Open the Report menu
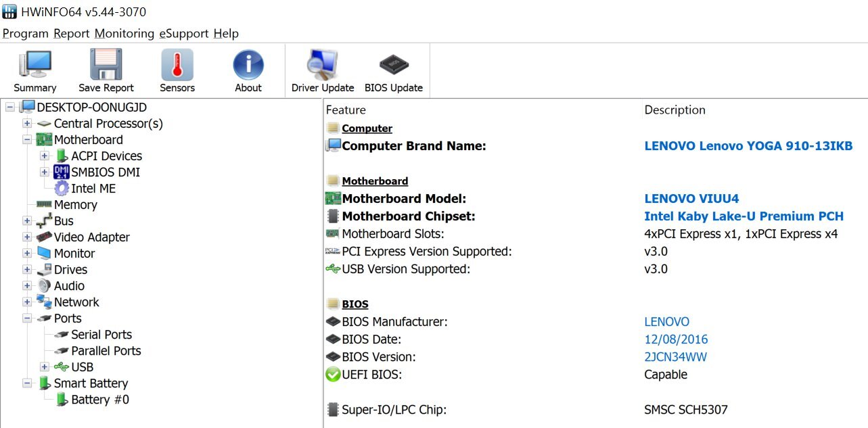The image size is (868, 428). pyautogui.click(x=71, y=33)
